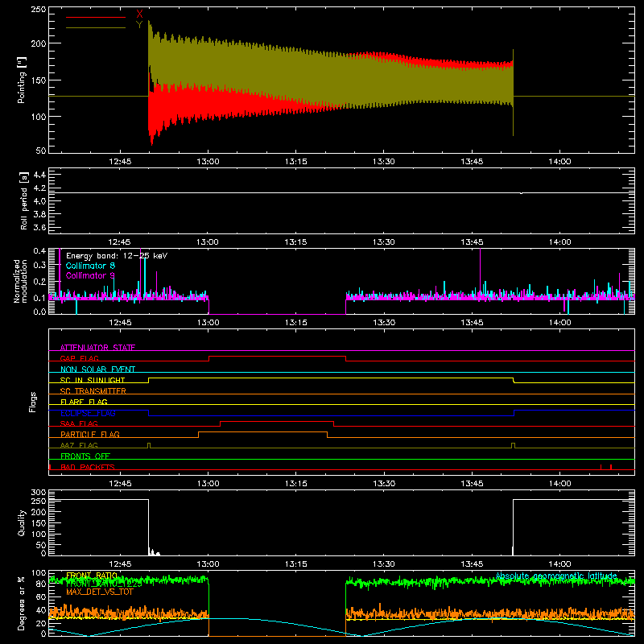Screen dimensions: 644x644
Task: Click the 14:00 label of the Flags plot
Action: 559,484
